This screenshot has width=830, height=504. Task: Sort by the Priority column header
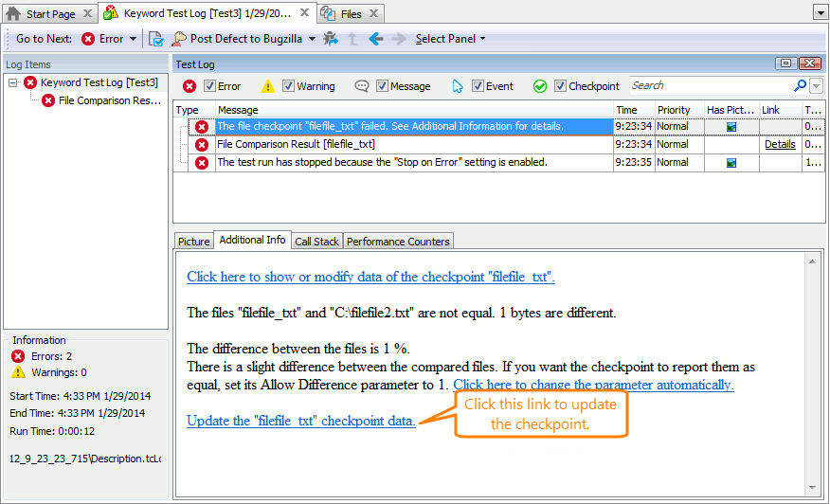click(679, 110)
